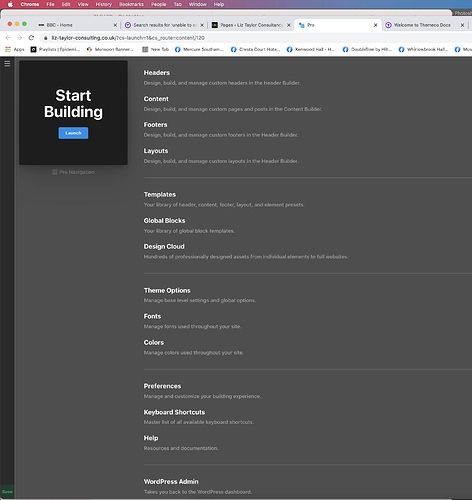Click the blue Launch button

[x=73, y=133]
